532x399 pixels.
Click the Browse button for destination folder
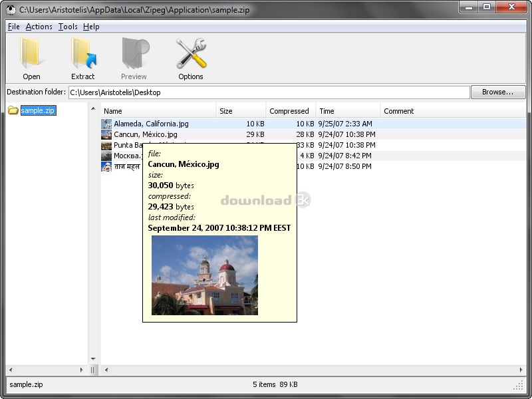[x=498, y=92]
